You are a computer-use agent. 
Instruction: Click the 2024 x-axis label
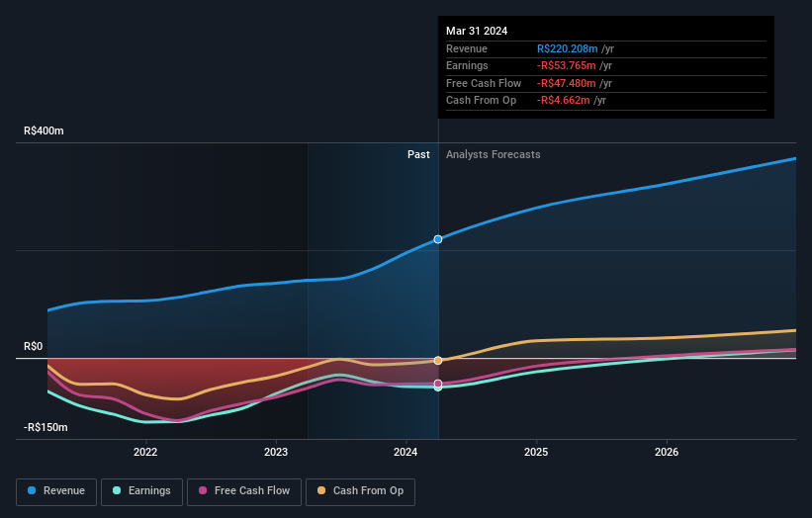pos(406,452)
